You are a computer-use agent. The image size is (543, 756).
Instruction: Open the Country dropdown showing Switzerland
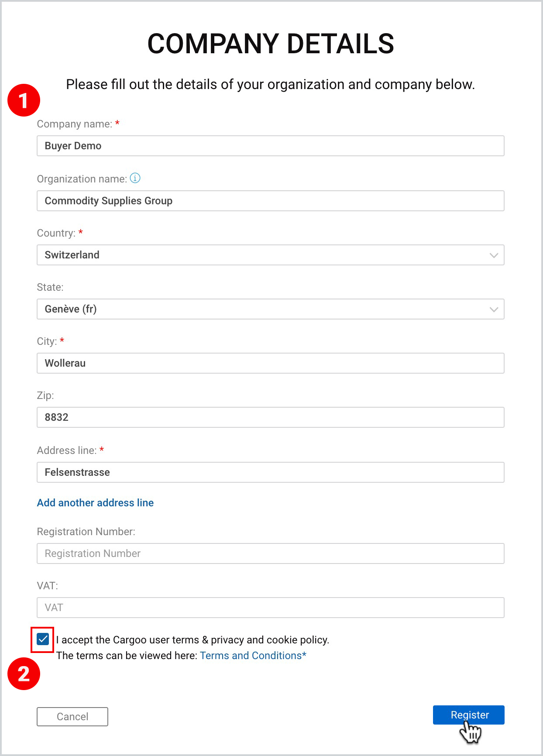271,255
